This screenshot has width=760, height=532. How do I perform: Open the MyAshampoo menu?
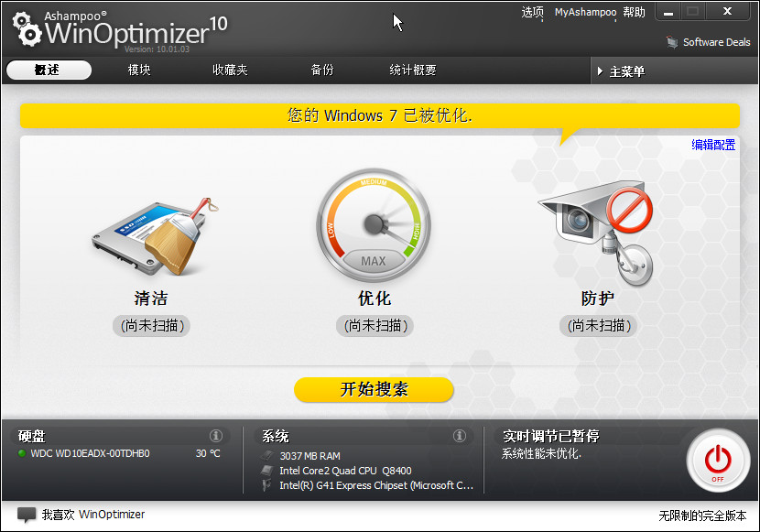pyautogui.click(x=585, y=12)
